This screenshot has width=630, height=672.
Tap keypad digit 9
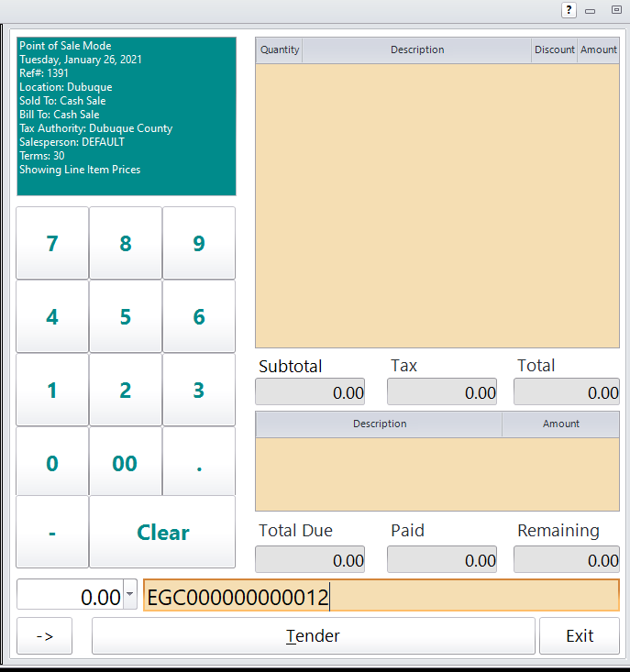click(x=199, y=243)
